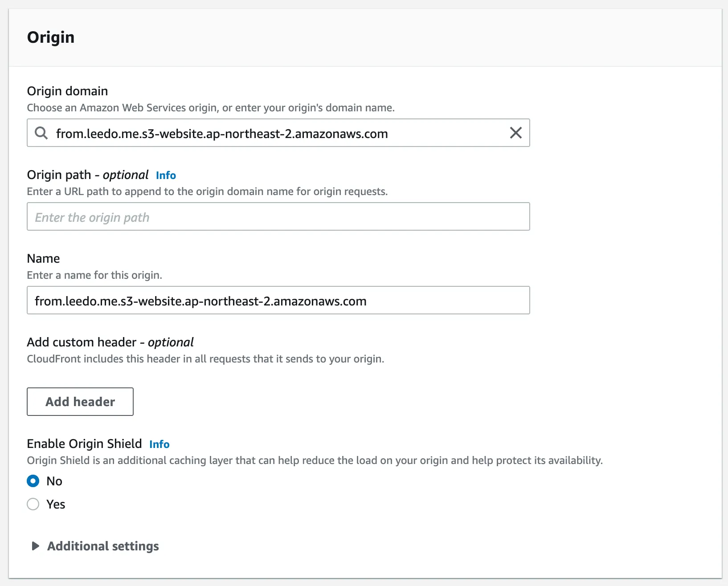Click the Name field for this origin
The width and height of the screenshot is (728, 586).
(x=278, y=301)
